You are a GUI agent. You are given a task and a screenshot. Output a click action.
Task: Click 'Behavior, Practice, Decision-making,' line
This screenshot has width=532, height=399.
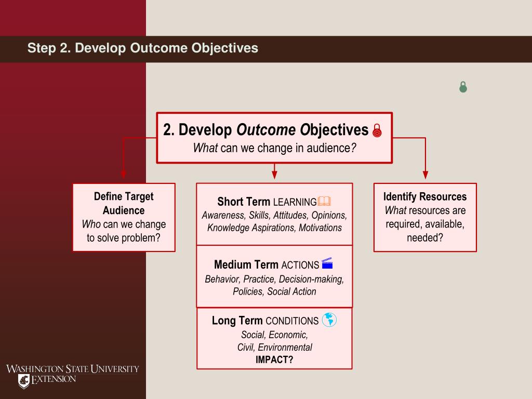[274, 279]
